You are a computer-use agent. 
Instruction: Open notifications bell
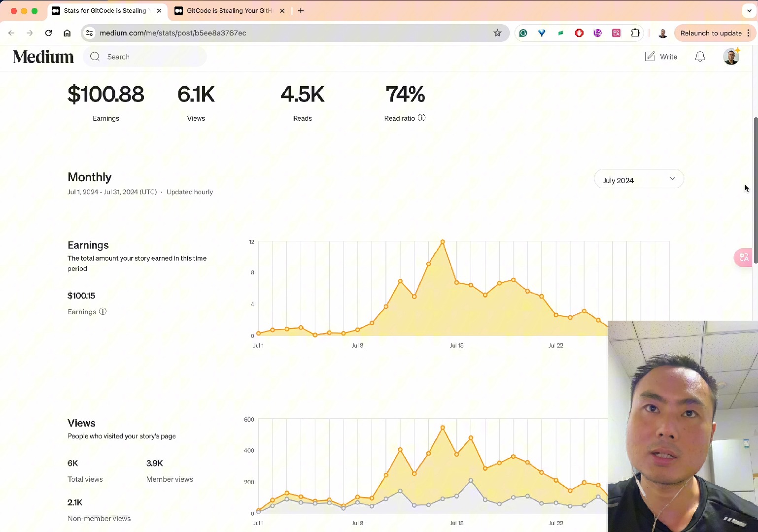700,57
